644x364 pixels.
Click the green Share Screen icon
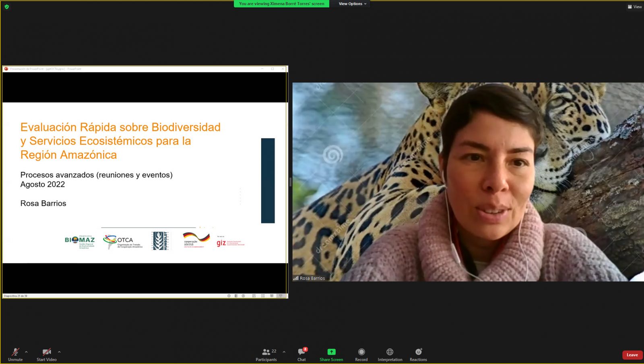click(331, 352)
